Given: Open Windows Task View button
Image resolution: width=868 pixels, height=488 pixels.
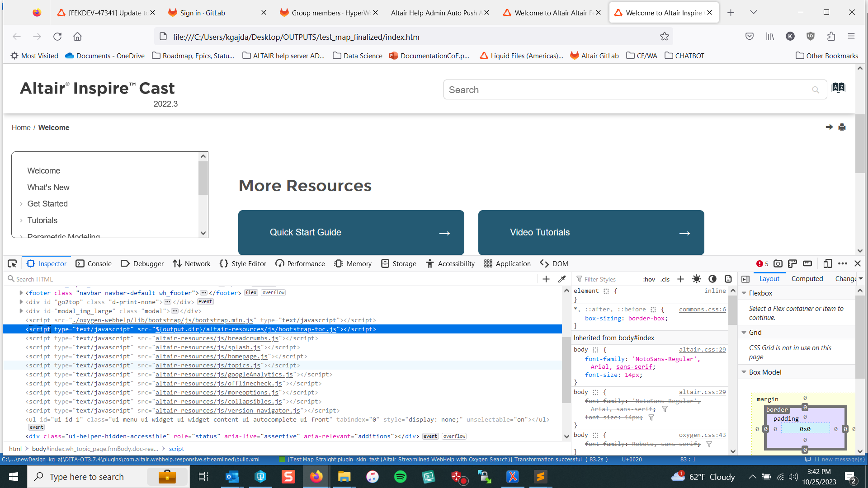Looking at the screenshot, I should tap(203, 477).
